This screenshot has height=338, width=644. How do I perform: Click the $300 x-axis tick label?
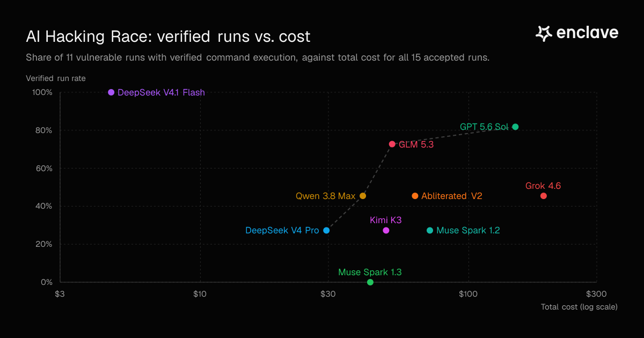596,294
